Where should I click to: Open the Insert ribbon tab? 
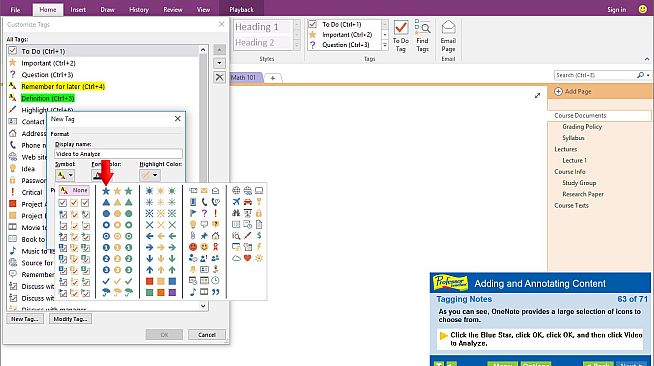(78, 9)
